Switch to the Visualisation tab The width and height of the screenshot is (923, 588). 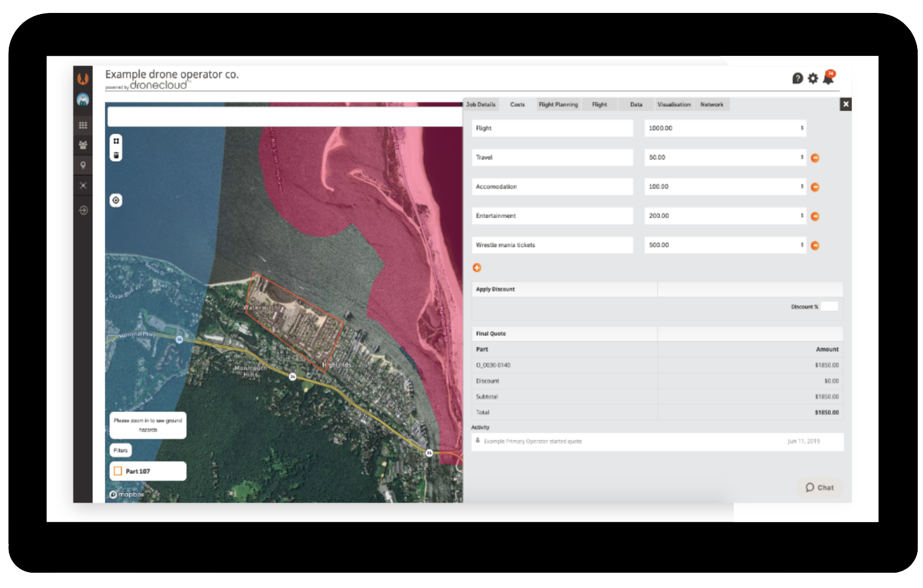(674, 105)
